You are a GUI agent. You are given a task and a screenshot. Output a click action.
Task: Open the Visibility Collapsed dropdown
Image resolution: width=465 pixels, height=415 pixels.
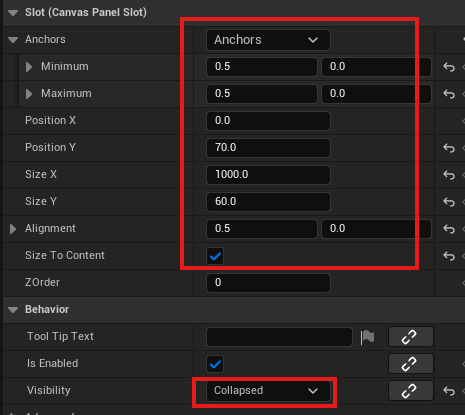click(268, 391)
